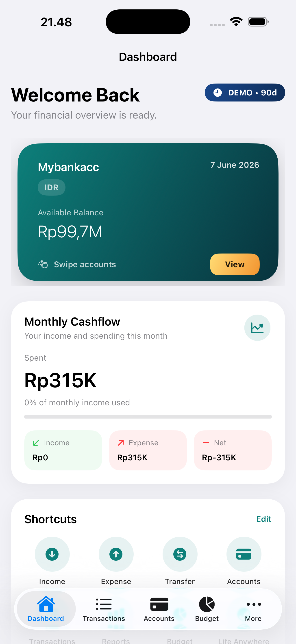This screenshot has height=644, width=296.
Task: Tap the Expense shortcut arrow-up icon
Action: tap(116, 554)
